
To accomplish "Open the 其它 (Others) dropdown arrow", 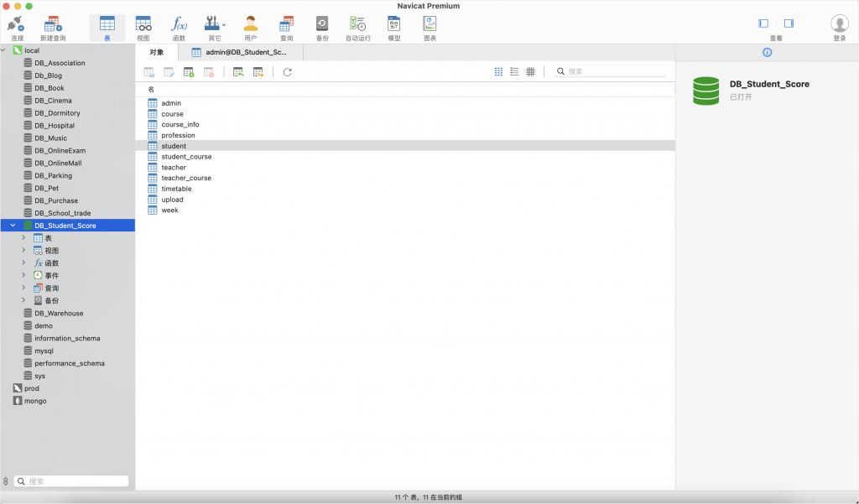I will click(x=224, y=24).
